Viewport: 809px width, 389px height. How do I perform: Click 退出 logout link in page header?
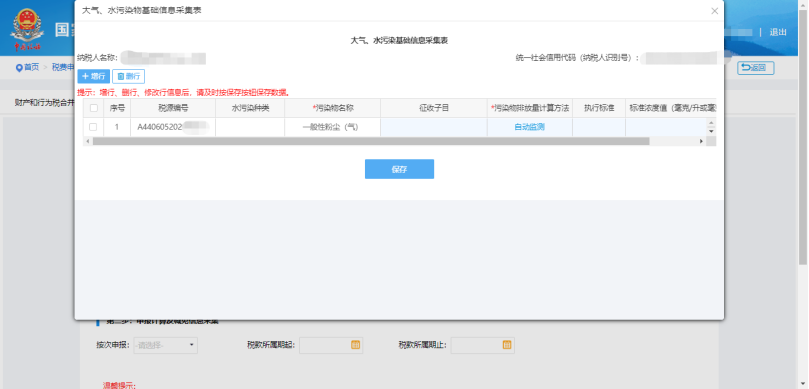point(778,32)
